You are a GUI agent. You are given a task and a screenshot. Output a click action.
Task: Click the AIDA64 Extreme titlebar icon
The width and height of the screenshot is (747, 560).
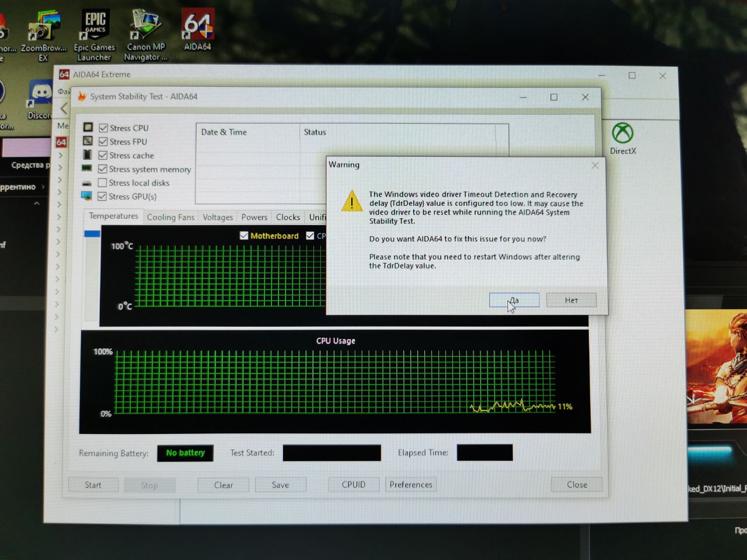64,75
